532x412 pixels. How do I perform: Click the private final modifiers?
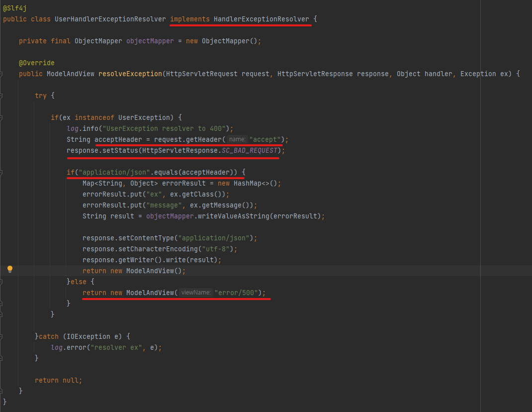[45, 41]
